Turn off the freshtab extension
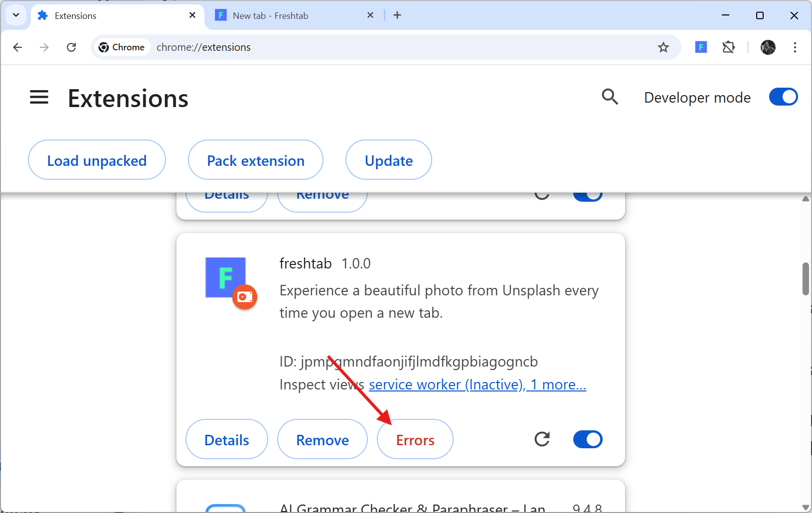 [588, 439]
